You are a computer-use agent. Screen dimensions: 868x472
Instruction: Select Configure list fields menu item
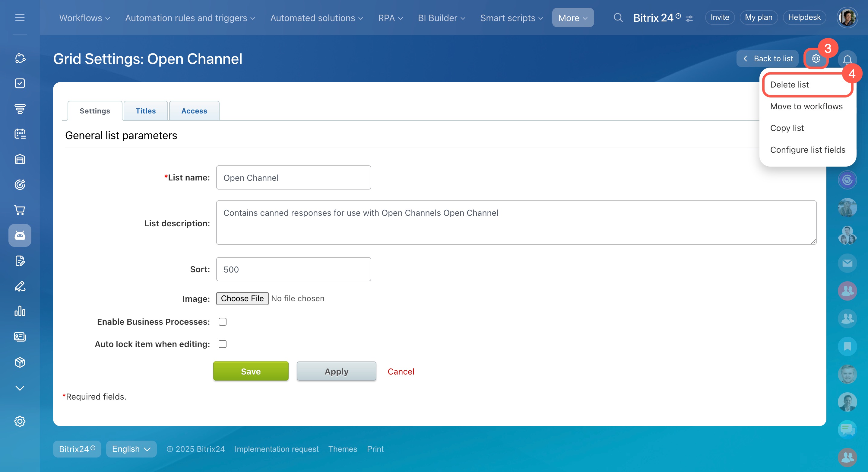[807, 150]
